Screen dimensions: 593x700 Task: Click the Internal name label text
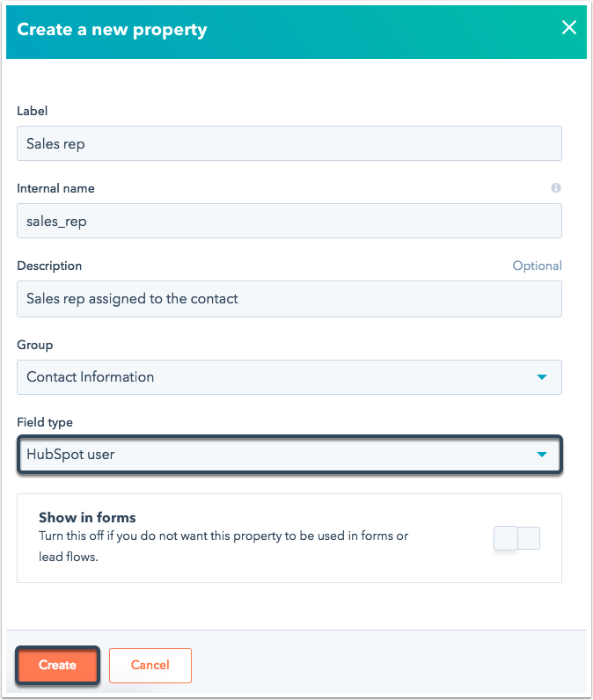pos(55,188)
